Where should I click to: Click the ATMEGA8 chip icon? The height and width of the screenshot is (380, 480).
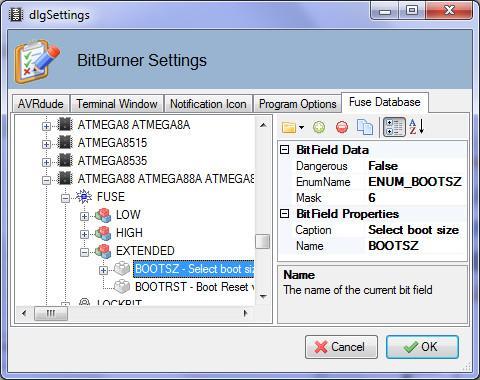[65, 125]
